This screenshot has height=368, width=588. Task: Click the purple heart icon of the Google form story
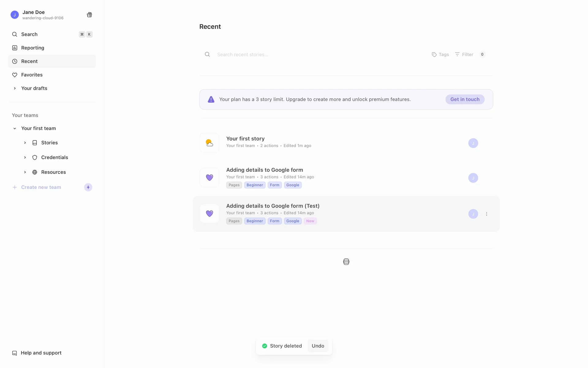[x=209, y=178]
